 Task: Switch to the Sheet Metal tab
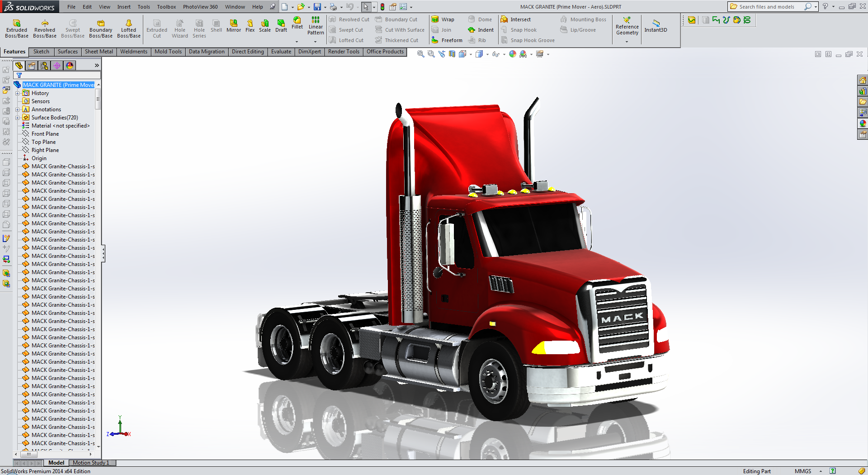[99, 52]
